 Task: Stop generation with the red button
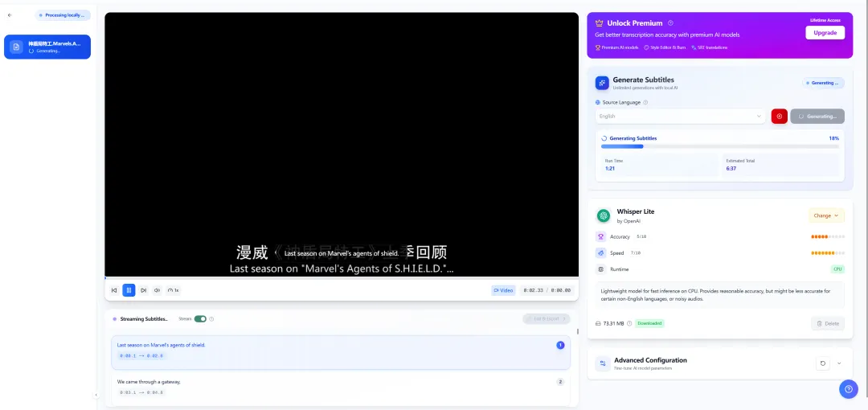(x=780, y=117)
